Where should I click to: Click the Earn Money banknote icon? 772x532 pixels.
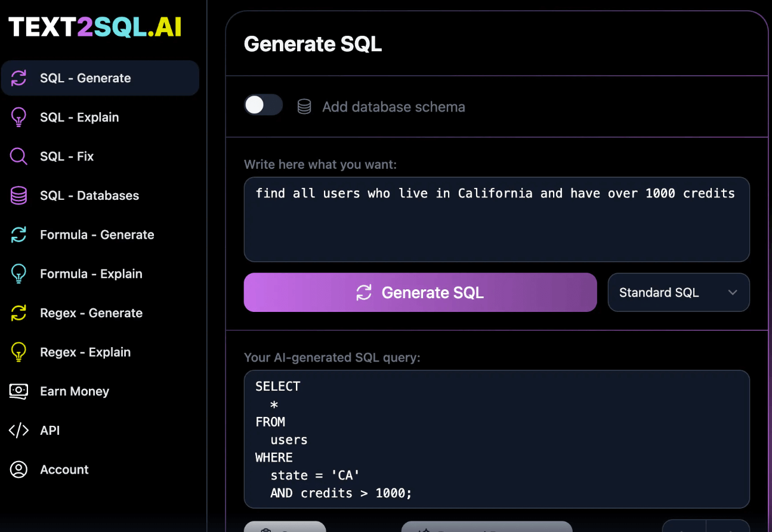[x=18, y=391]
